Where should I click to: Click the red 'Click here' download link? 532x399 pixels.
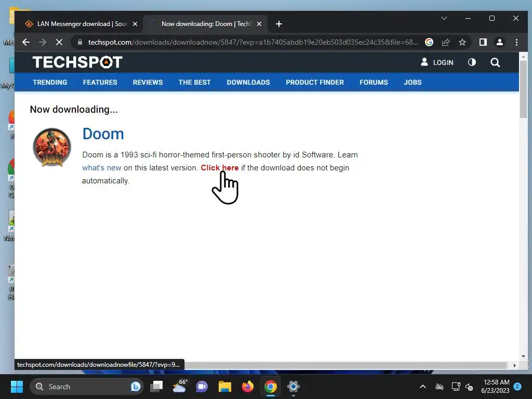click(x=220, y=168)
